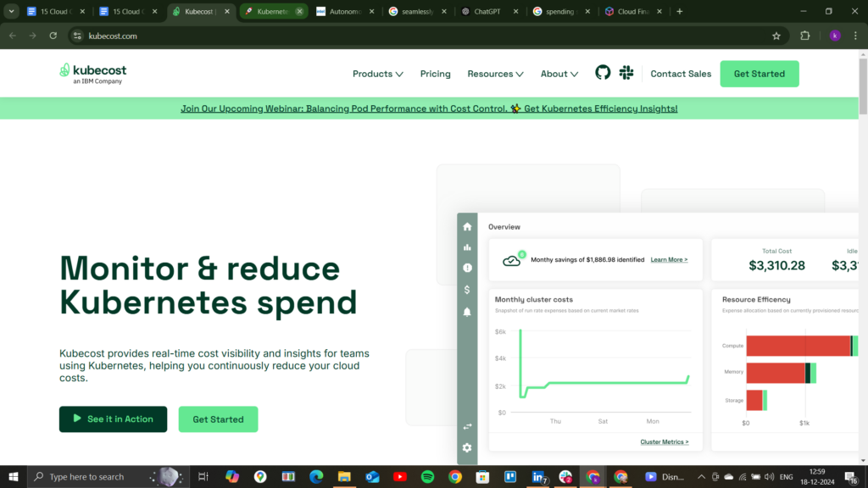
Task: Click the bar chart icon in dashboard sidebar
Action: (467, 247)
